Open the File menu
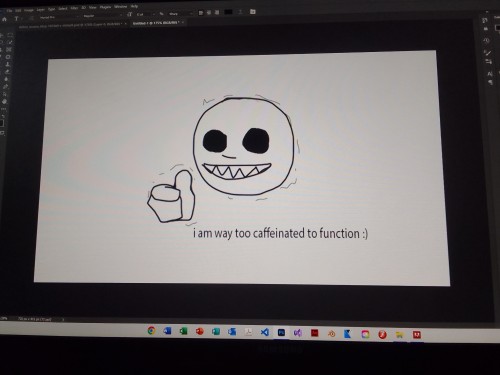The image size is (500, 375). pos(9,11)
